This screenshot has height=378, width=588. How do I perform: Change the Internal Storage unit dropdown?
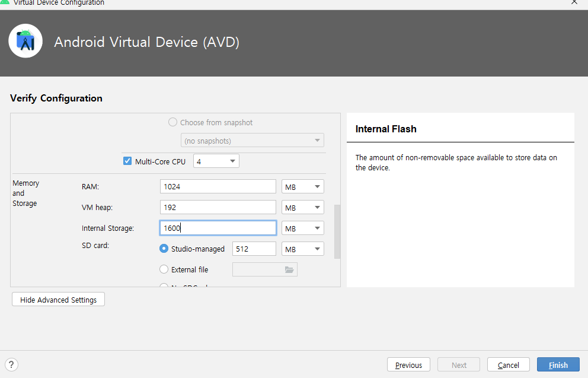(303, 228)
